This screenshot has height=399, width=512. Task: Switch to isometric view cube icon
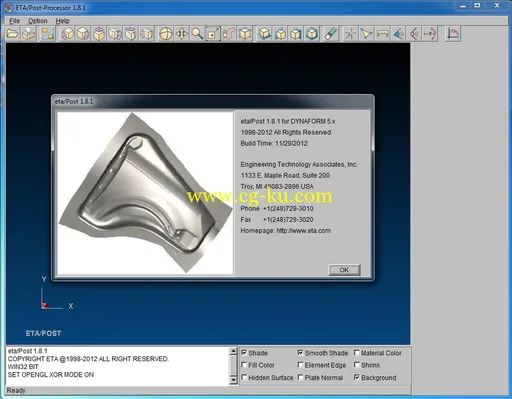tap(312, 34)
